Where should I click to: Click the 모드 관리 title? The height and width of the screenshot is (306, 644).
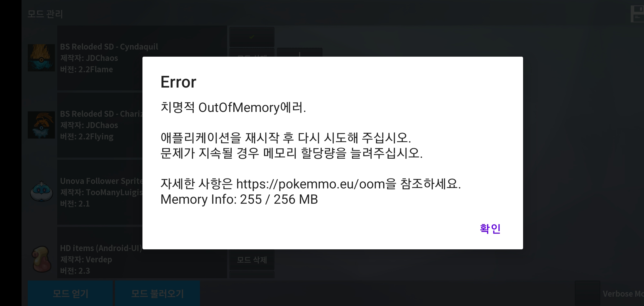(x=45, y=14)
